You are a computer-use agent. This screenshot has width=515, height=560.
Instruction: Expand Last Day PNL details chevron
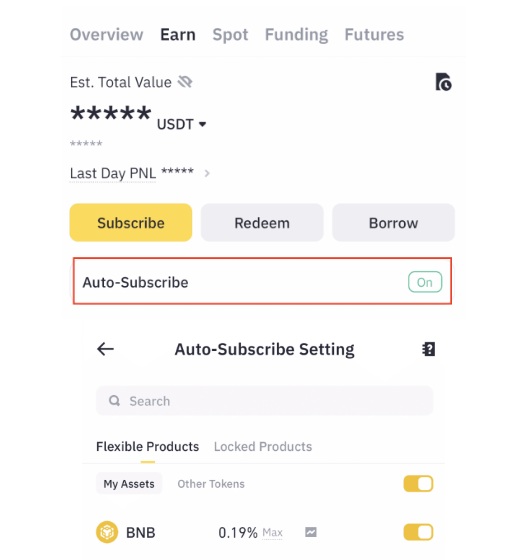click(207, 174)
